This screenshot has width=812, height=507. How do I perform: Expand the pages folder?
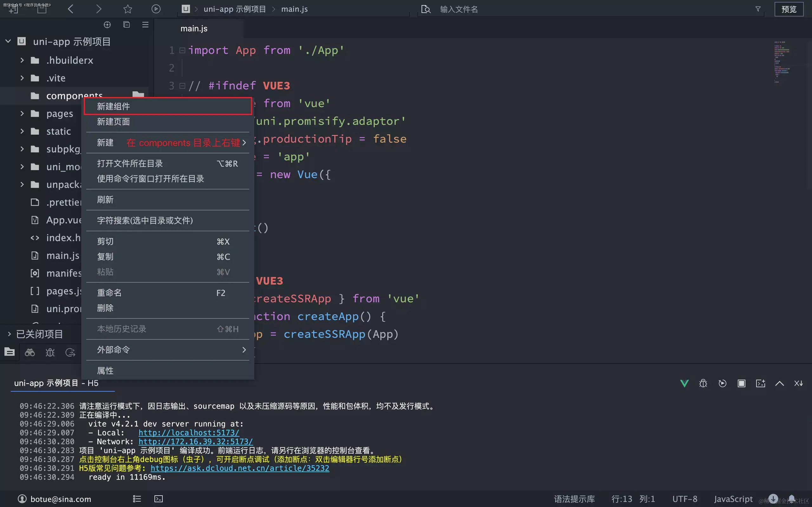tap(22, 113)
